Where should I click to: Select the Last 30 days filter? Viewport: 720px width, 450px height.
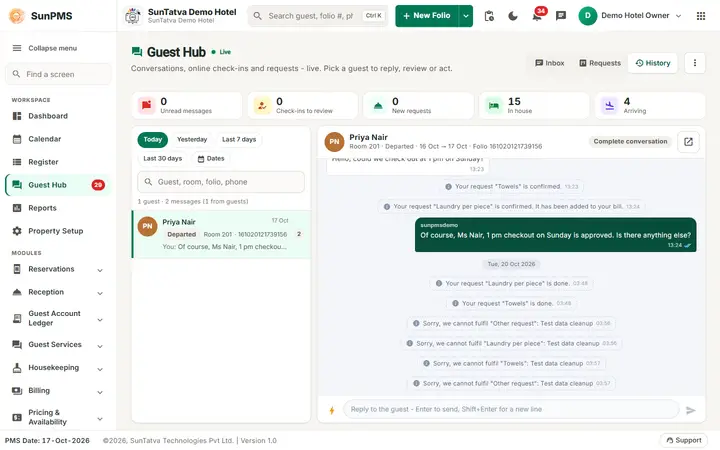click(163, 158)
